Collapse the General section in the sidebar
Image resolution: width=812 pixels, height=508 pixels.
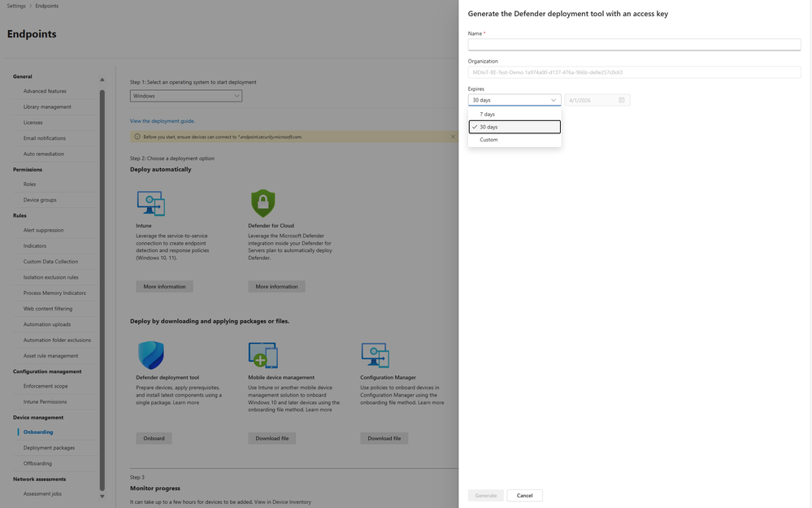102,78
